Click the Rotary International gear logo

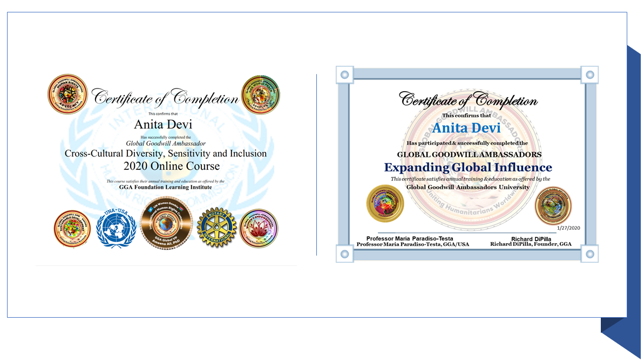[x=216, y=228]
